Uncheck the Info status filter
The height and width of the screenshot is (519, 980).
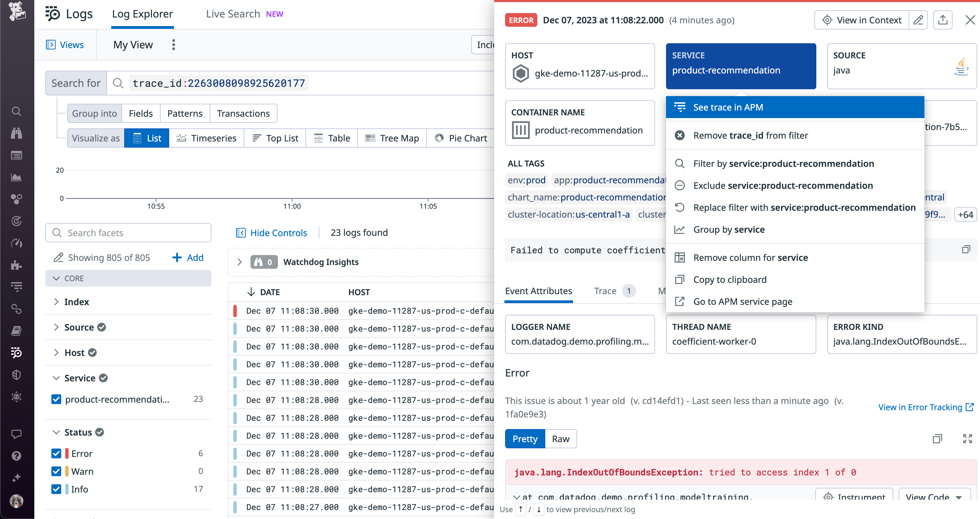[56, 489]
